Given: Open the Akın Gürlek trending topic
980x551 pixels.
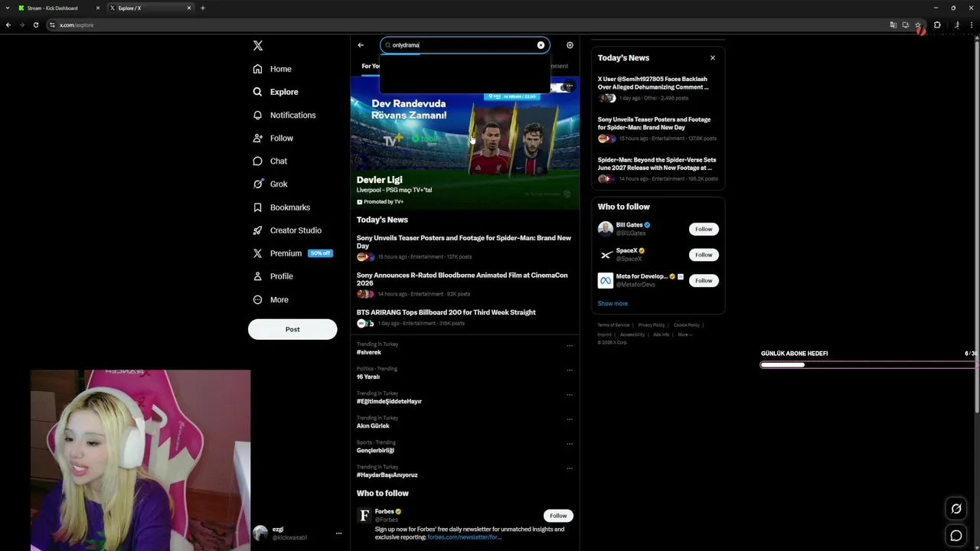Looking at the screenshot, I should point(373,425).
